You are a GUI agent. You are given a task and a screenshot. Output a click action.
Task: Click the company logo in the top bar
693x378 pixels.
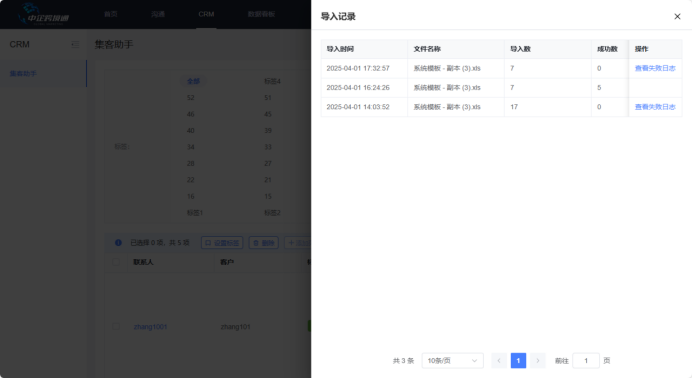(x=43, y=14)
